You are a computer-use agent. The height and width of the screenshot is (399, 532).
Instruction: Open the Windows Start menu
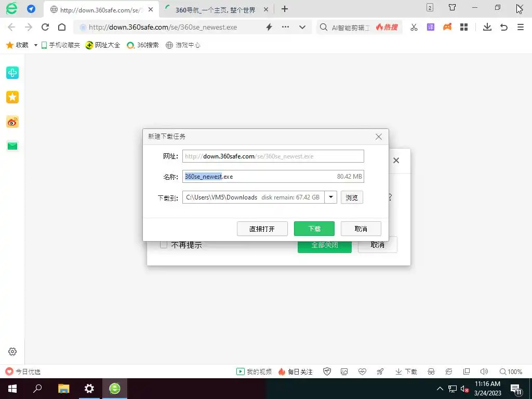[x=12, y=389]
